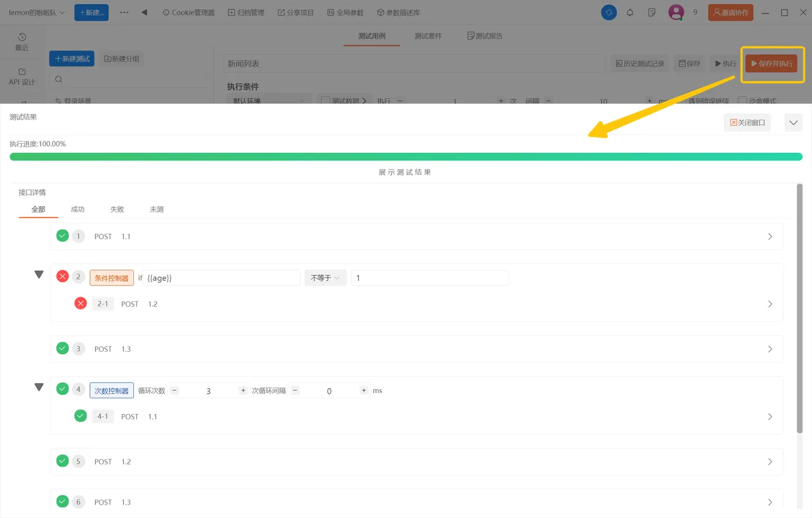812x518 pixels.
Task: Filter results by 失败
Action: point(117,209)
